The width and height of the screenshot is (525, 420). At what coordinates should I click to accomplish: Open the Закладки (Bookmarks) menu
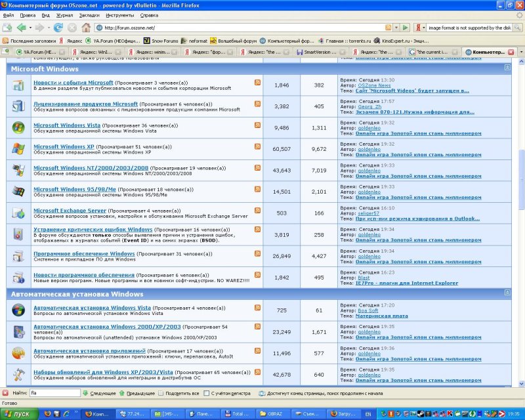point(89,14)
